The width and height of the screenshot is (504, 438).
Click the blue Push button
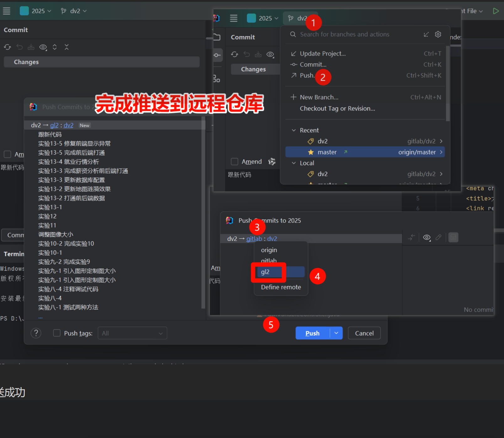[313, 333]
